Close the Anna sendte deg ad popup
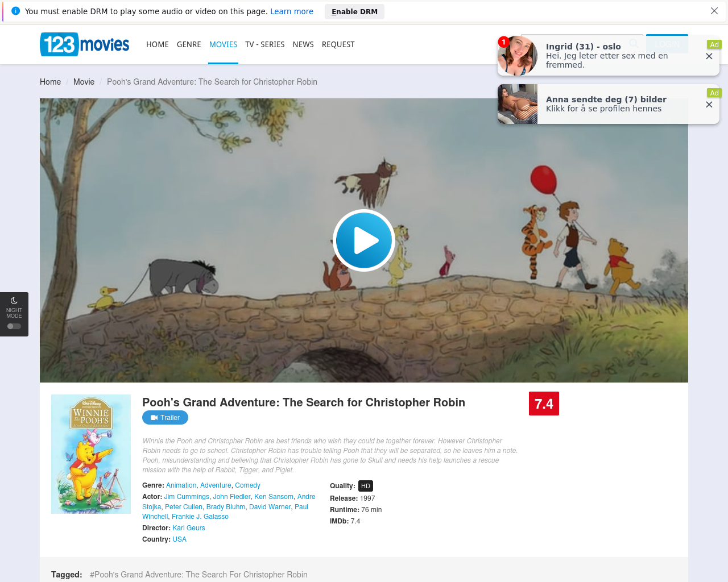The width and height of the screenshot is (728, 582). point(709,105)
